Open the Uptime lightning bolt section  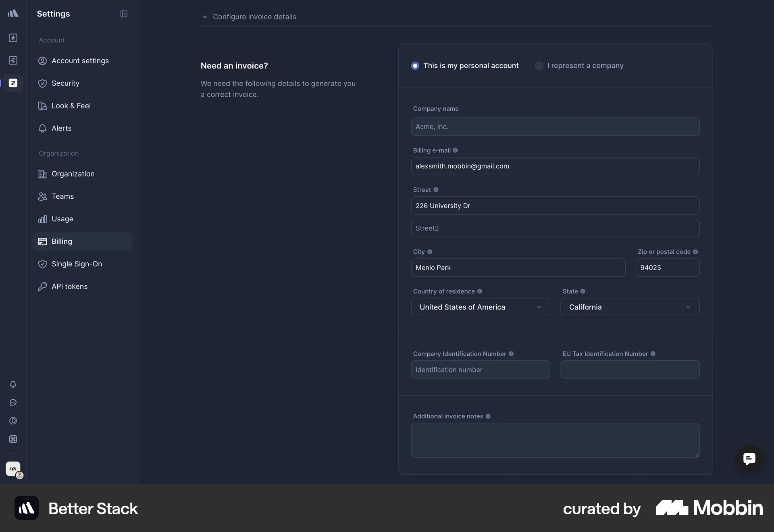(x=13, y=38)
